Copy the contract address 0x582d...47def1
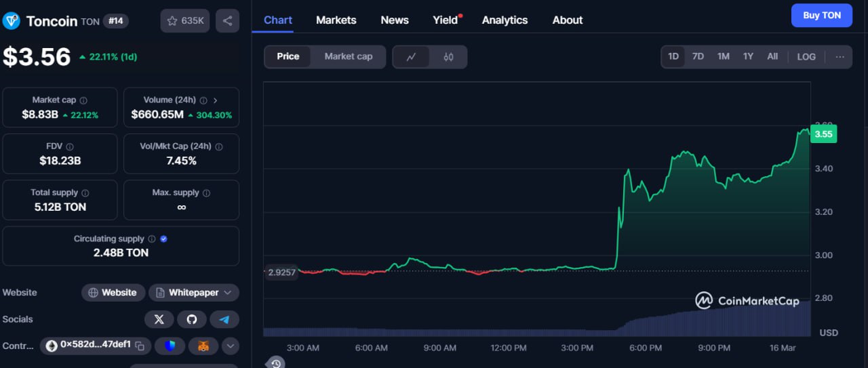Viewport: 868px width, 368px height. (x=139, y=346)
